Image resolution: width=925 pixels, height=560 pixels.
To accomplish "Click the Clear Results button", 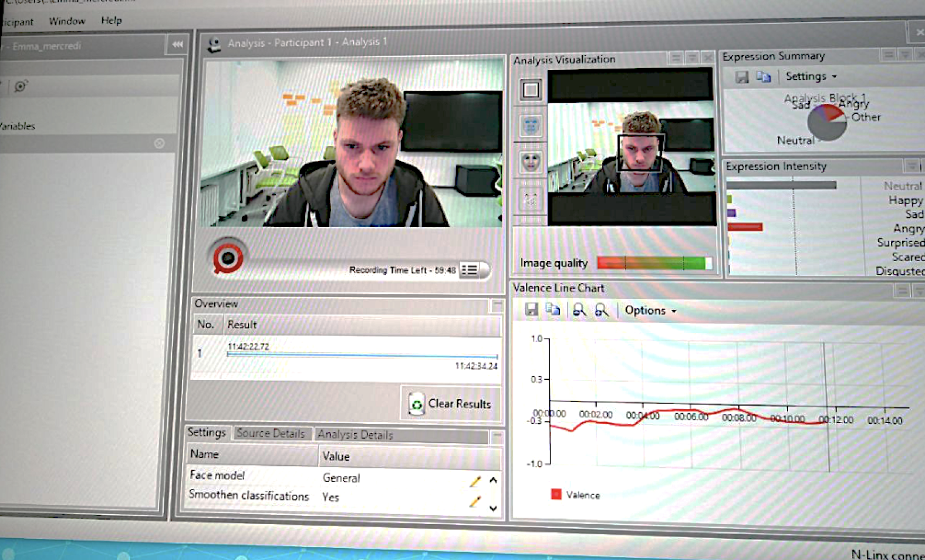I will [x=451, y=403].
